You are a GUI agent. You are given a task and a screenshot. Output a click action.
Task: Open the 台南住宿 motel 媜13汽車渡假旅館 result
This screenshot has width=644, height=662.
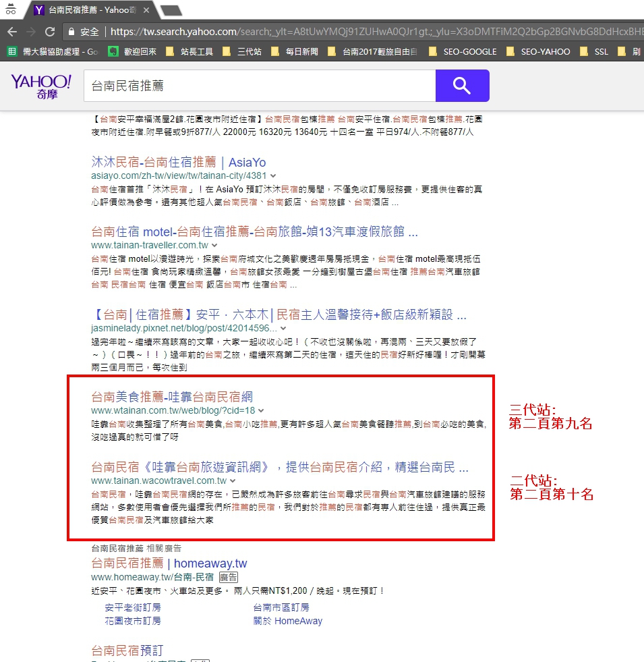[254, 231]
